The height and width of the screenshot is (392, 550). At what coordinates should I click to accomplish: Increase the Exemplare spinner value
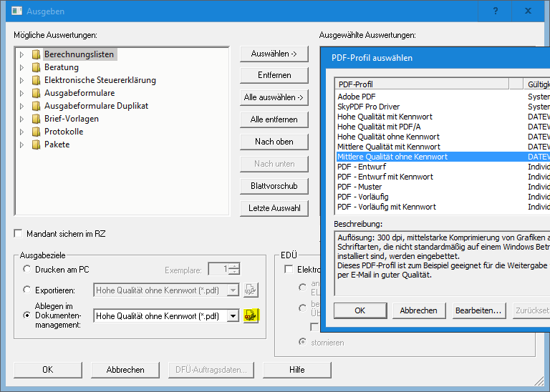tap(234, 265)
